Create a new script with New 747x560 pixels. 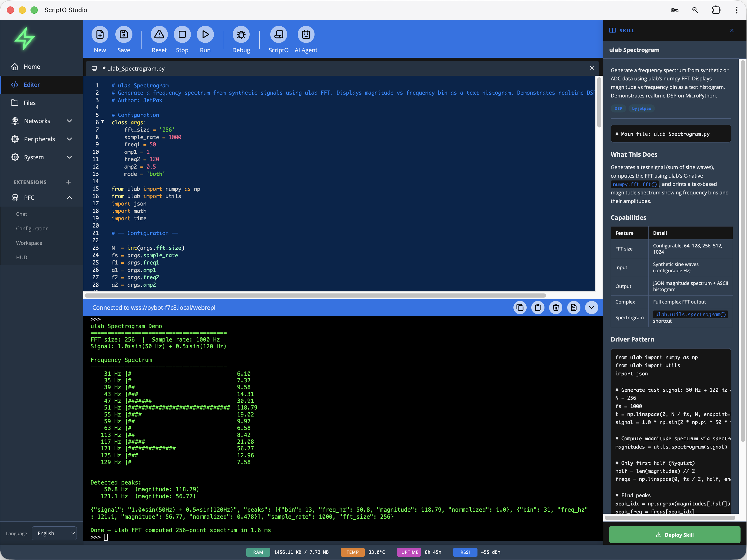(100, 34)
